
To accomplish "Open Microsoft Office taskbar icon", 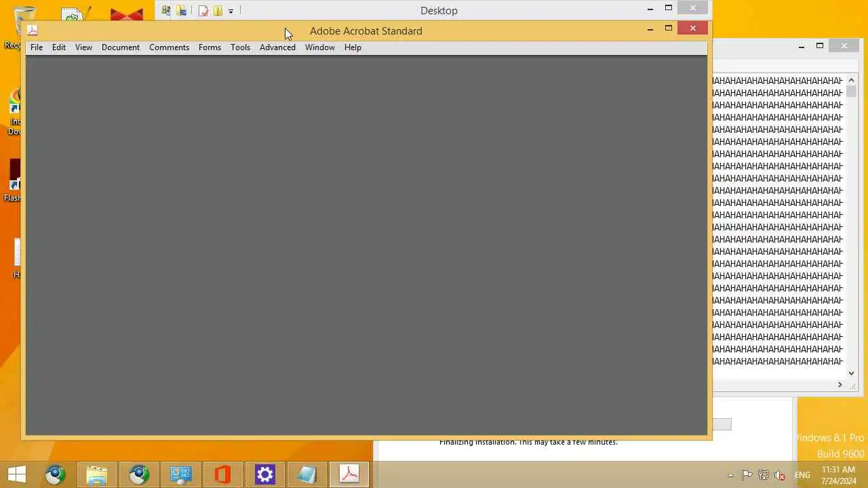I will point(223,474).
